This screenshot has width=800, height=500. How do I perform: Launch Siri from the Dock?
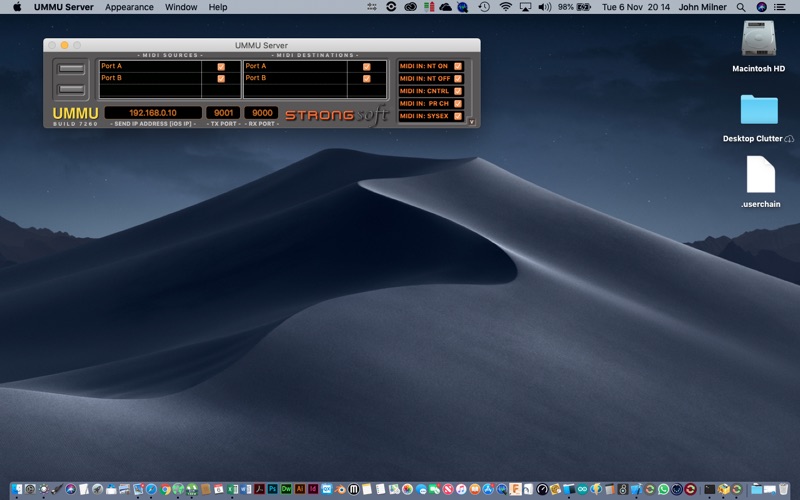pos(70,489)
